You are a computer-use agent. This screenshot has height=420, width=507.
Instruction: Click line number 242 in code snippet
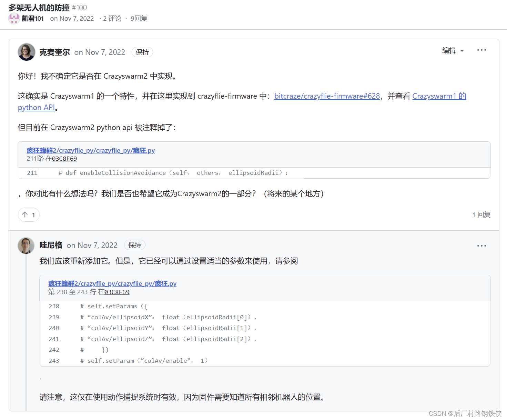54,350
